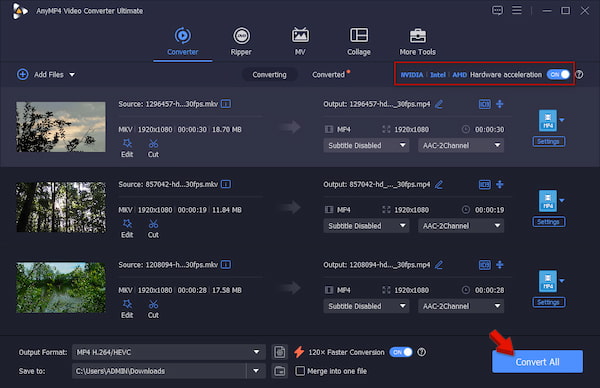
Task: Select the forest trees thumbnail
Action: pos(61,207)
